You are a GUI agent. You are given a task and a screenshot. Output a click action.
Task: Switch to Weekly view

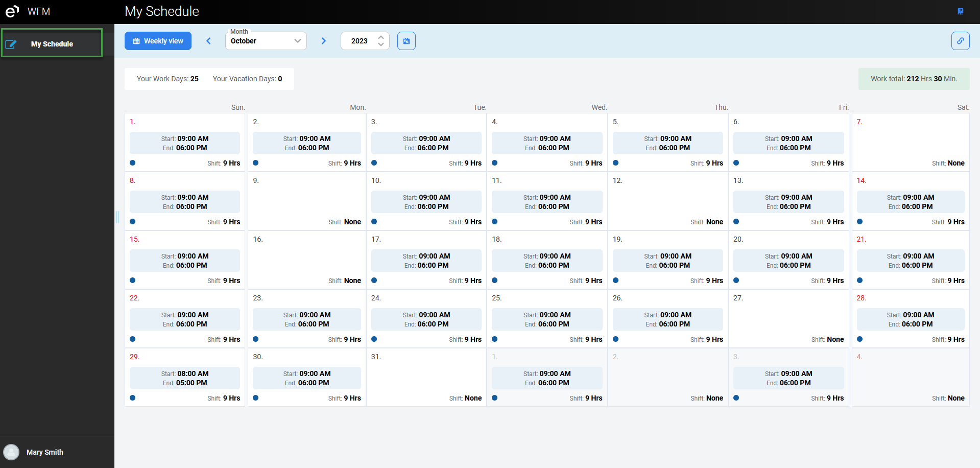(x=158, y=41)
